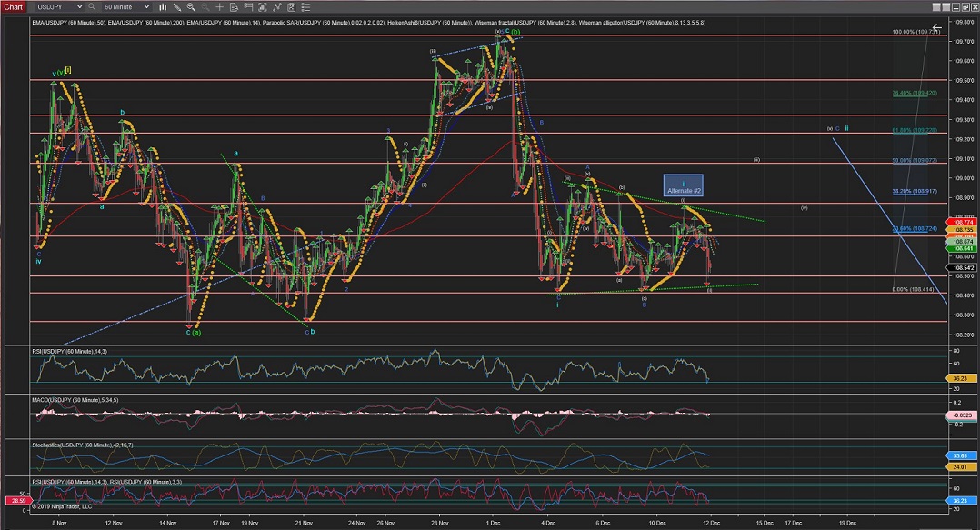Click the black 108.542 current price marker
The height and width of the screenshot is (530, 980).
pyautogui.click(x=961, y=268)
